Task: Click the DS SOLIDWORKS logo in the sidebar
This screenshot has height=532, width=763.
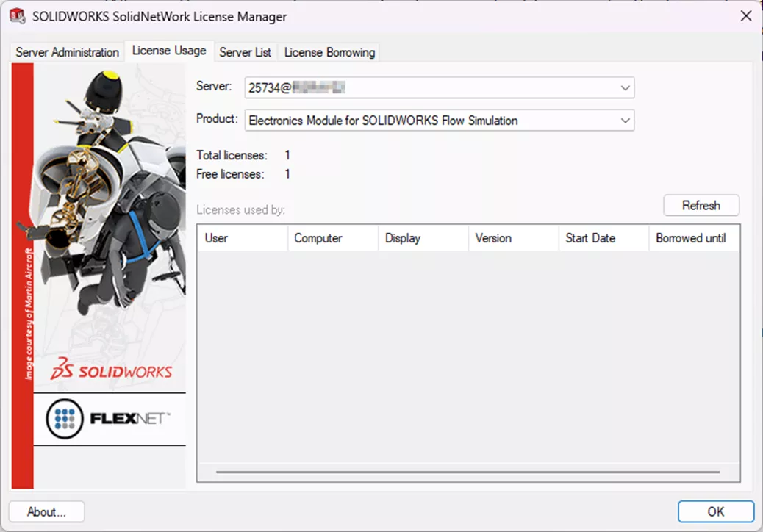Action: tap(110, 371)
